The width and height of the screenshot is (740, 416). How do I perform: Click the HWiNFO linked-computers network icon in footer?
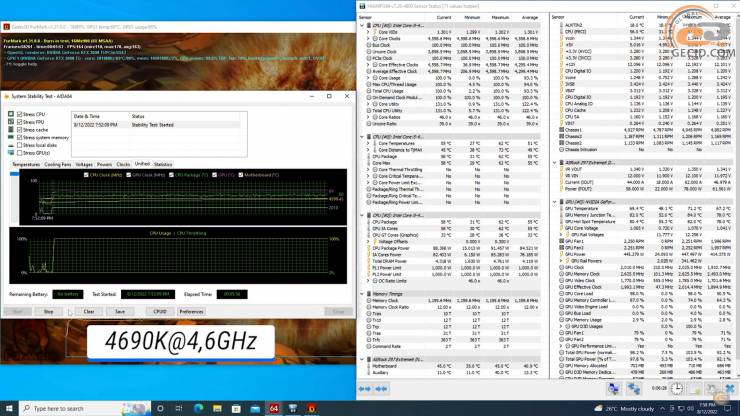tap(633, 389)
